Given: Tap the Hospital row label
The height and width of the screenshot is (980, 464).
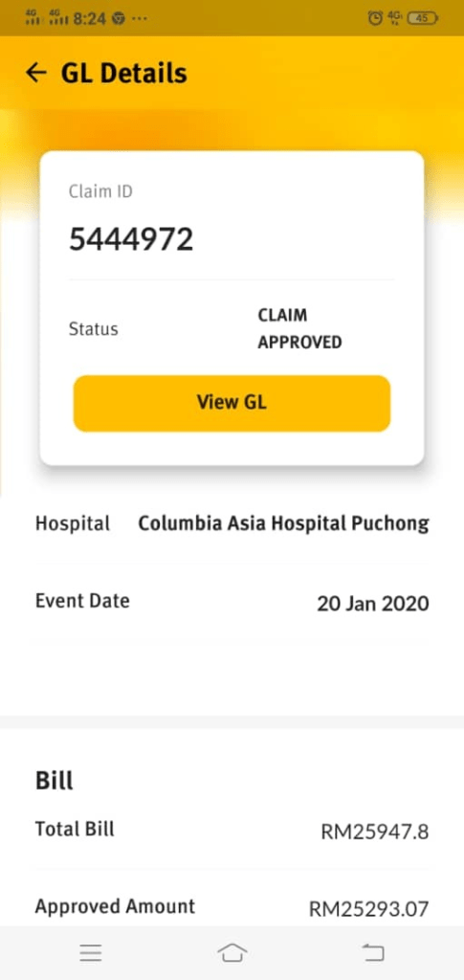Looking at the screenshot, I should tap(73, 523).
